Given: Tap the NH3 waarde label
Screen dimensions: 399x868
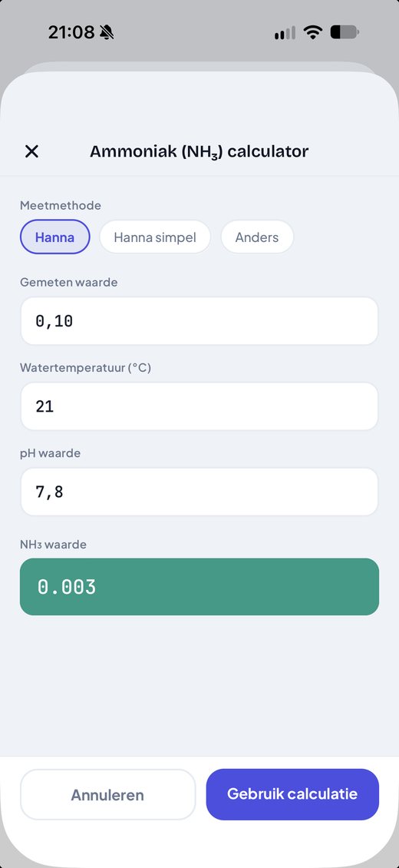Looking at the screenshot, I should [x=53, y=544].
